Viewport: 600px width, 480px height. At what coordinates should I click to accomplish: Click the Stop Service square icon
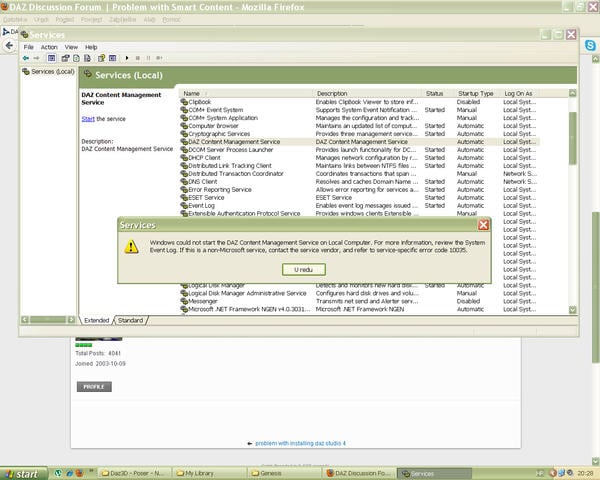click(x=138, y=58)
